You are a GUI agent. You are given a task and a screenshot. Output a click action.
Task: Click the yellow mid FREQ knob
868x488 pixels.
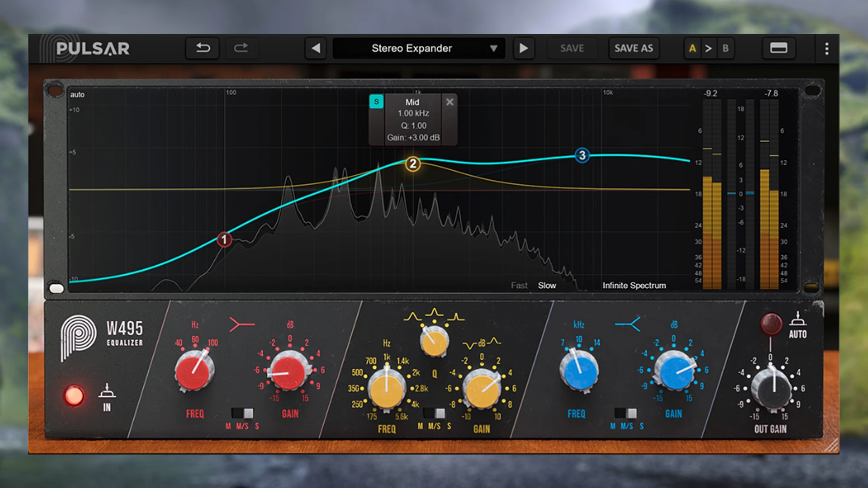pyautogui.click(x=387, y=389)
